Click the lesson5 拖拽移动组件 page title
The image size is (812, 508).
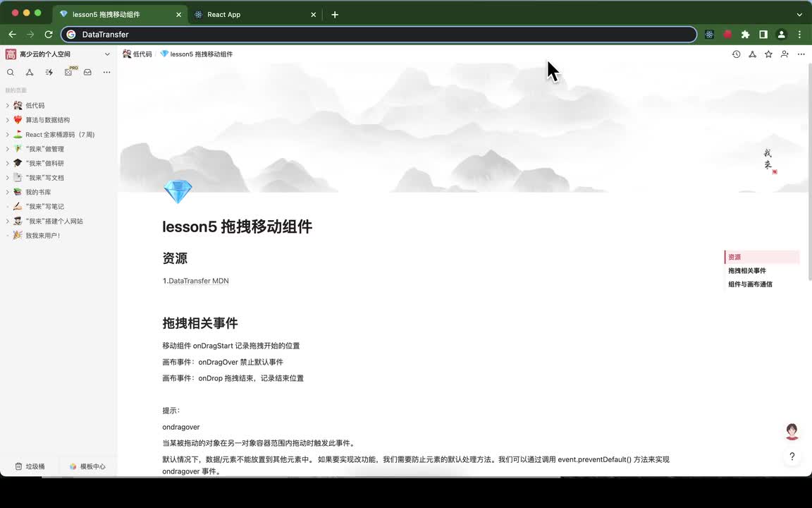click(237, 227)
